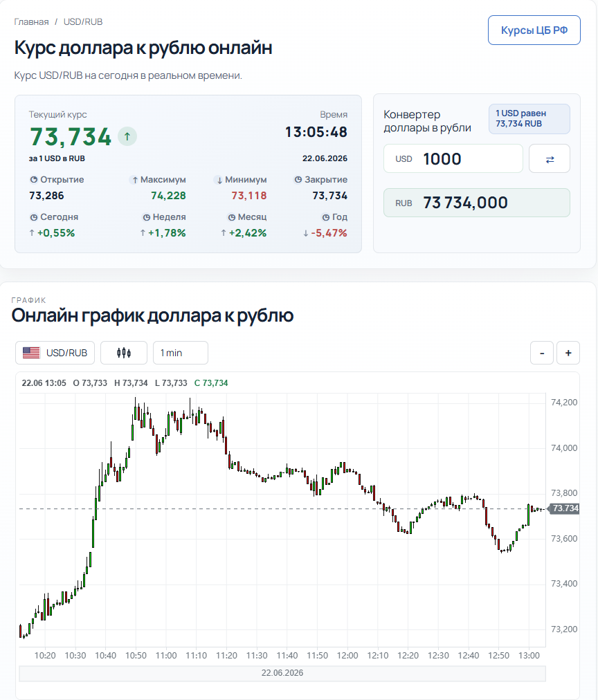Screen dimensions: 598x700
Task: Click the USD amount input field
Action: pyautogui.click(x=453, y=158)
